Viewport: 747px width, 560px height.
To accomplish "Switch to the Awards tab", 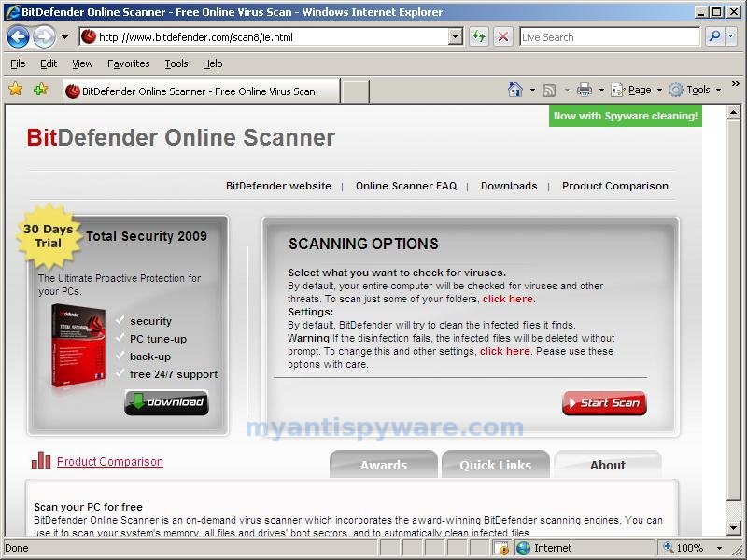I will pos(383,465).
